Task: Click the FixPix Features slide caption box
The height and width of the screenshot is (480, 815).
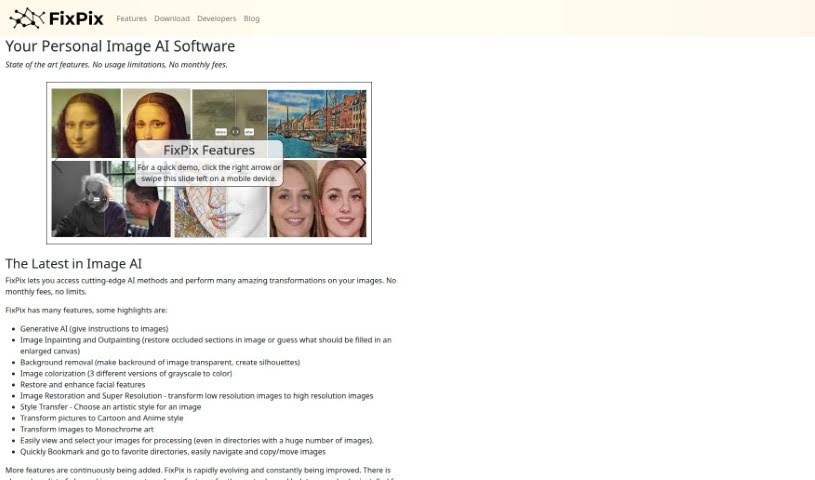Action: [x=209, y=163]
